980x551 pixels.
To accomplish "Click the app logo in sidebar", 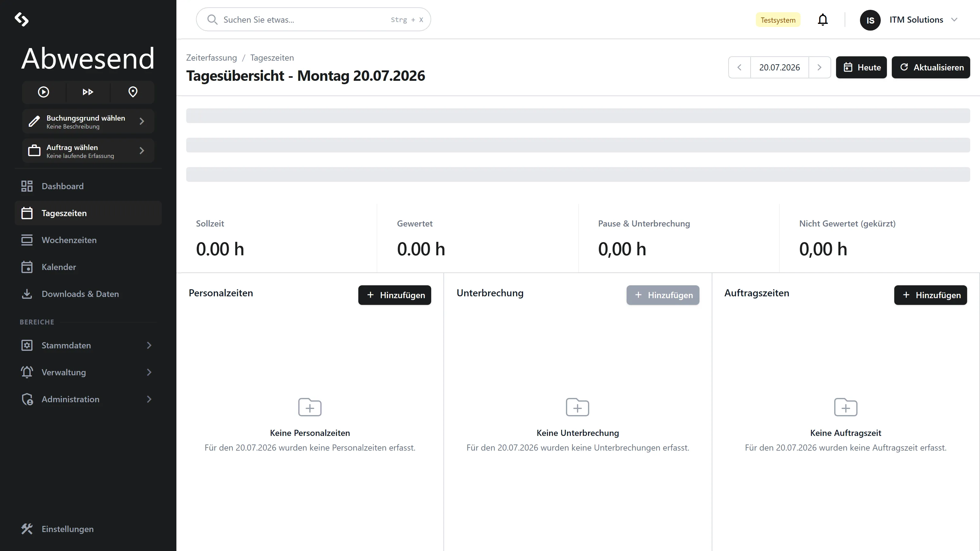I will pos(21,19).
